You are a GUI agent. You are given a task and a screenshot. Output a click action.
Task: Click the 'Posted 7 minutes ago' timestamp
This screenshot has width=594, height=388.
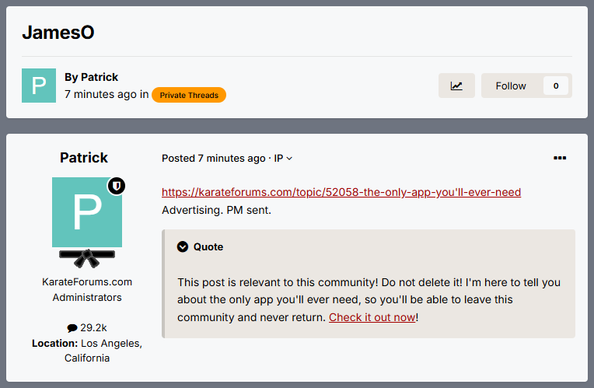(x=213, y=158)
